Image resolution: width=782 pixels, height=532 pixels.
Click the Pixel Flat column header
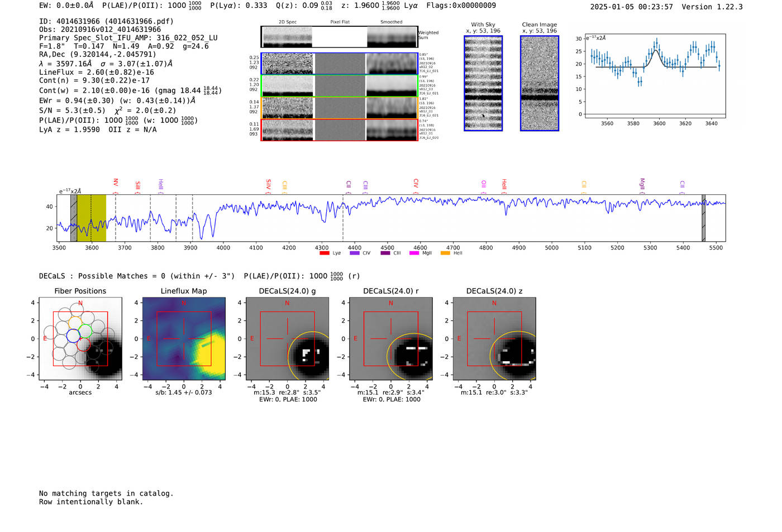340,22
